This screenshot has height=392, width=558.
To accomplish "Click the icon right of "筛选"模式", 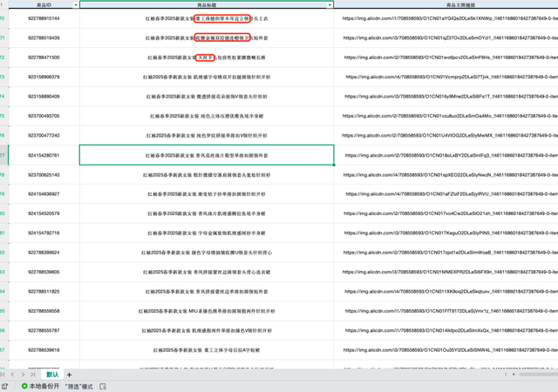I will (x=103, y=386).
